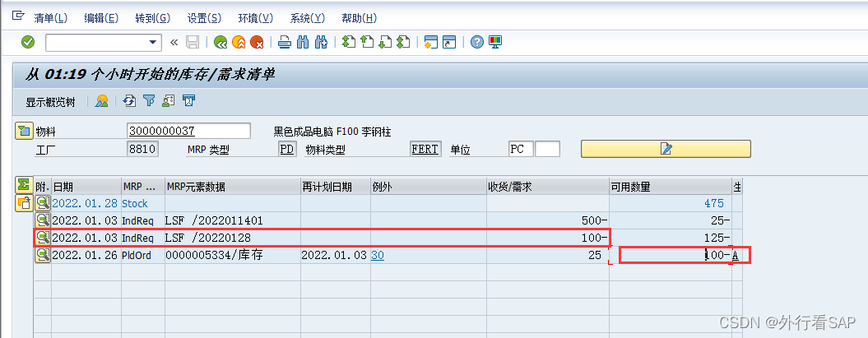Click the period totals hourglass icon
The image size is (868, 338).
point(188,100)
